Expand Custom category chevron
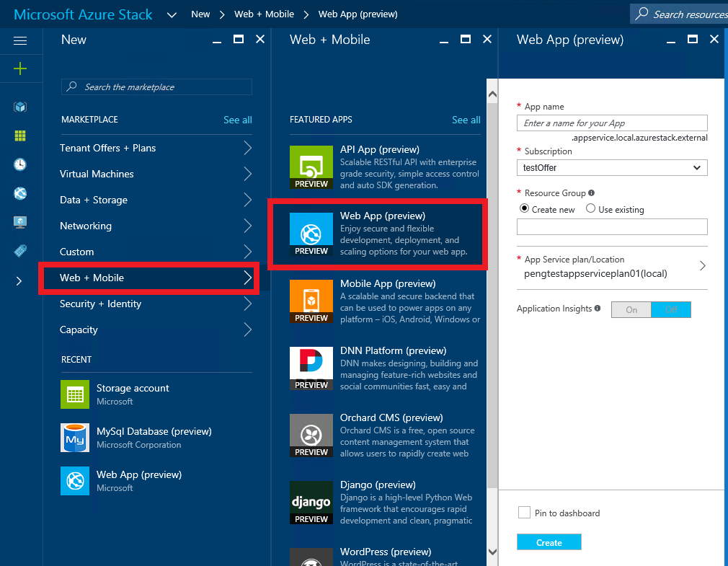Viewport: 728px width, 566px height. coord(248,252)
